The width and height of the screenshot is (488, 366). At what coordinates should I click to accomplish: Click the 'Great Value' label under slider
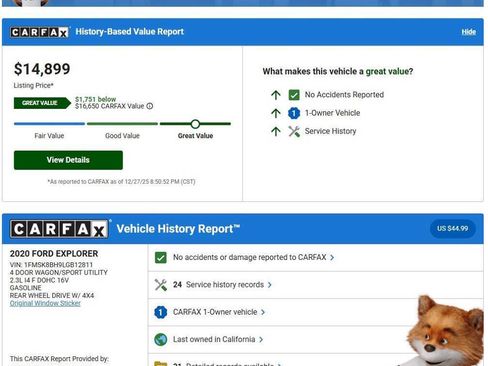195,136
